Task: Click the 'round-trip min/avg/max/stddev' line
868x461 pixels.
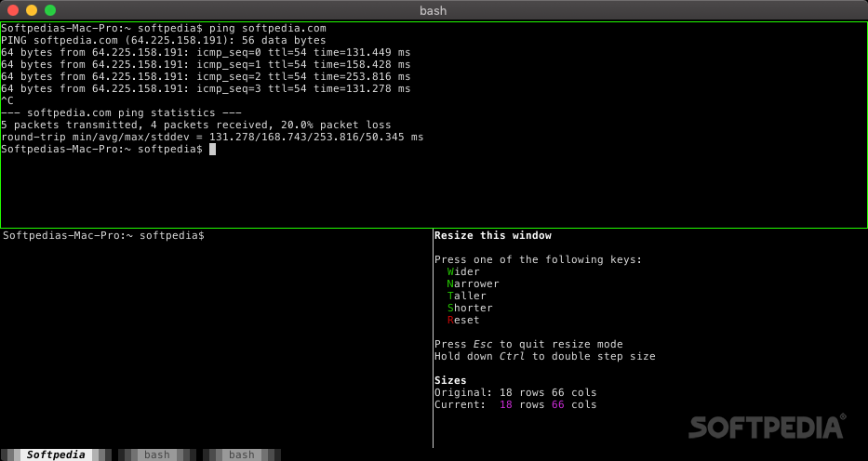Action: tap(212, 137)
